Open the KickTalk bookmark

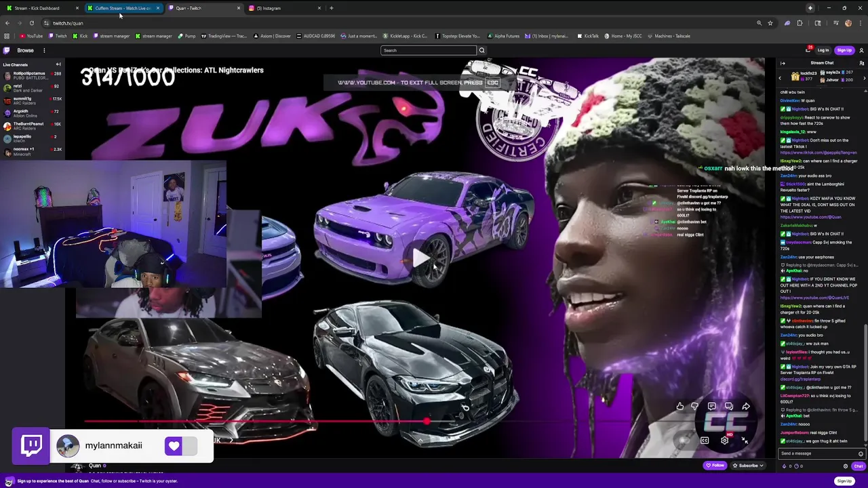click(x=587, y=36)
